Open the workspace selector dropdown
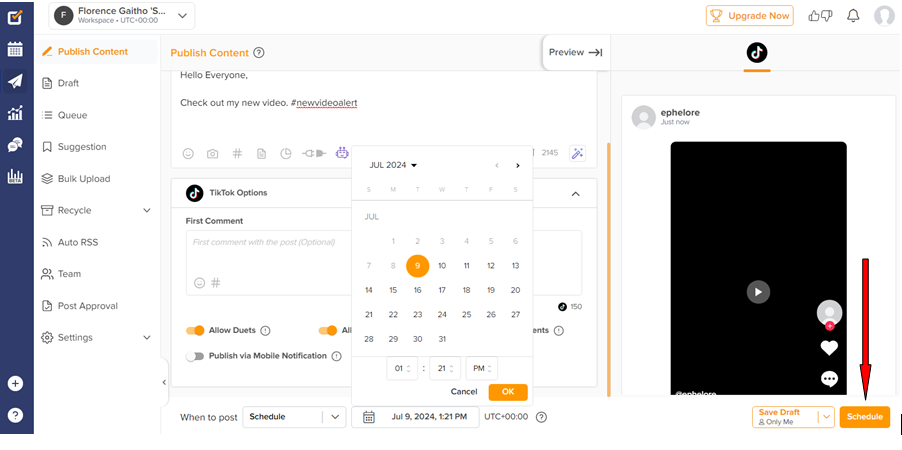Viewport: 902px width, 450px height. (122, 16)
